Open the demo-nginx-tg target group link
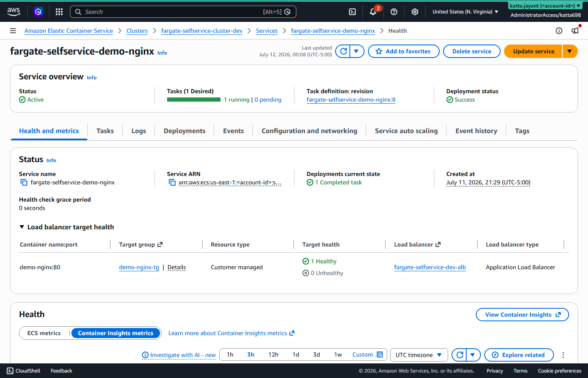The height and width of the screenshot is (378, 588). click(139, 267)
